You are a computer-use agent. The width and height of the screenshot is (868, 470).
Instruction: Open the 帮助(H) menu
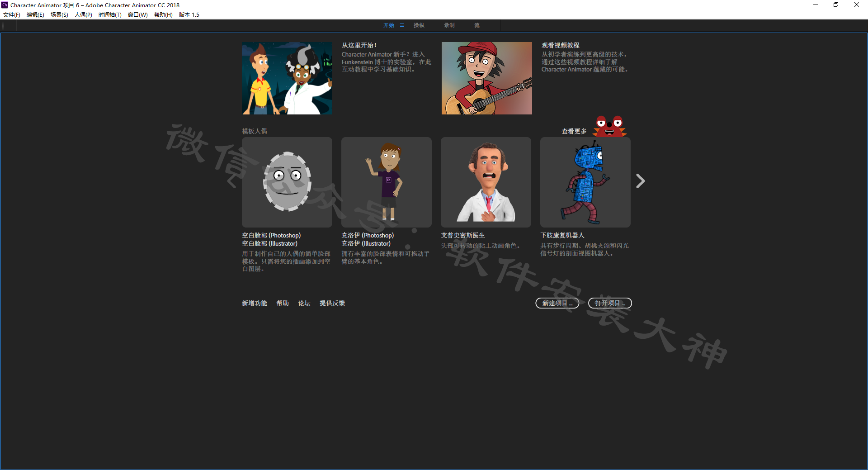coord(163,15)
